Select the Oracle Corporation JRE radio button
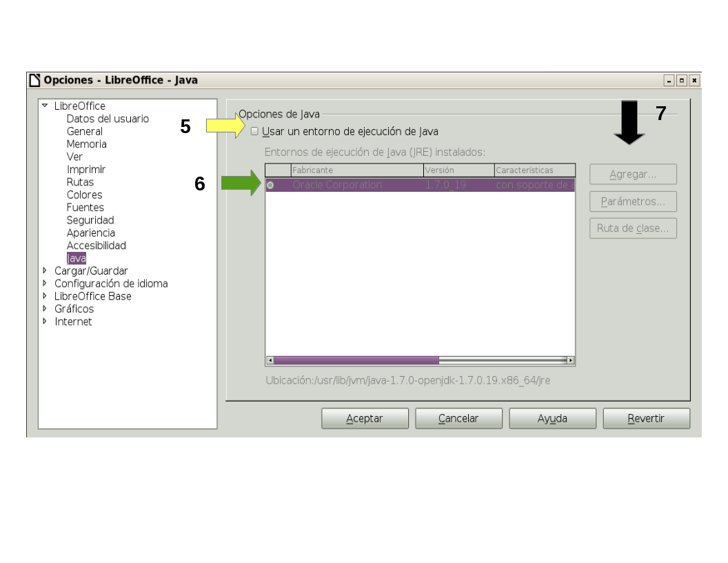The height and width of the screenshot is (563, 728). coord(270,186)
